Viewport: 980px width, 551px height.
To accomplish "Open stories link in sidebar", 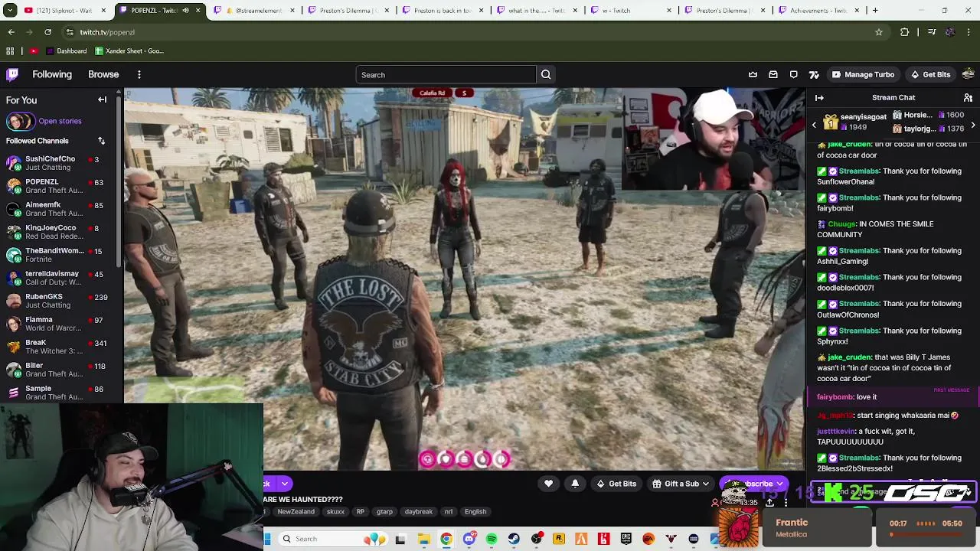I will [x=60, y=121].
